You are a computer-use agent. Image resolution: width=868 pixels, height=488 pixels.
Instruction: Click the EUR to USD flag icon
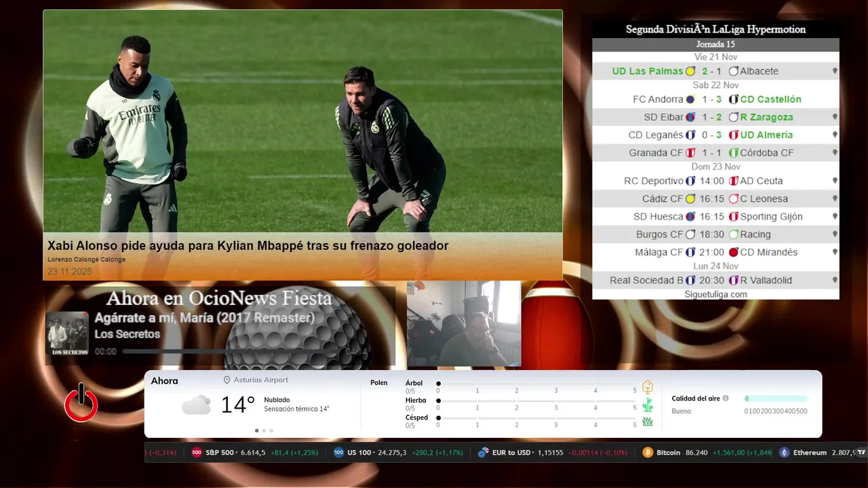click(x=484, y=453)
